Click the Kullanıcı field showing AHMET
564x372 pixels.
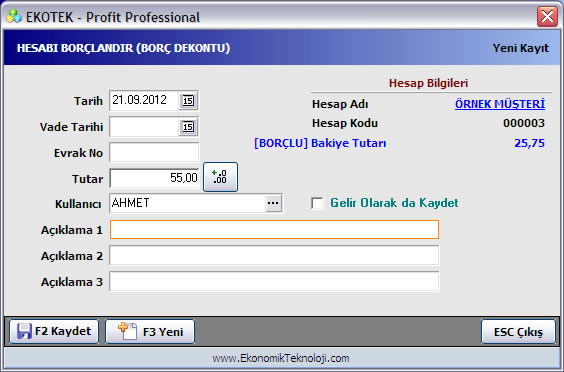(x=187, y=203)
